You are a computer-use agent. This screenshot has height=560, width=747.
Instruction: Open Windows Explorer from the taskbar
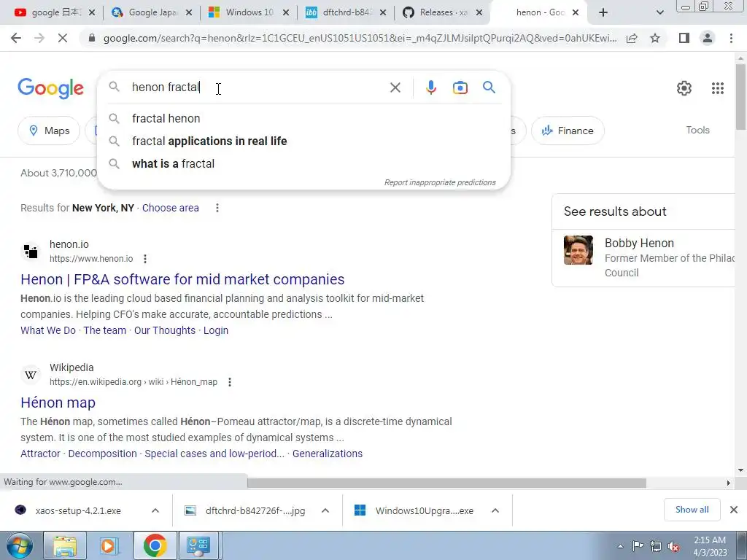tap(65, 545)
